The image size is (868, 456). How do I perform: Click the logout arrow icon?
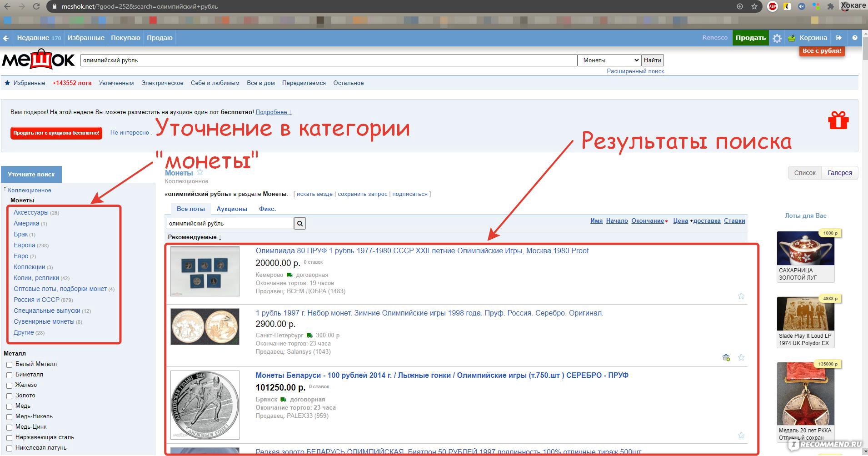point(839,38)
